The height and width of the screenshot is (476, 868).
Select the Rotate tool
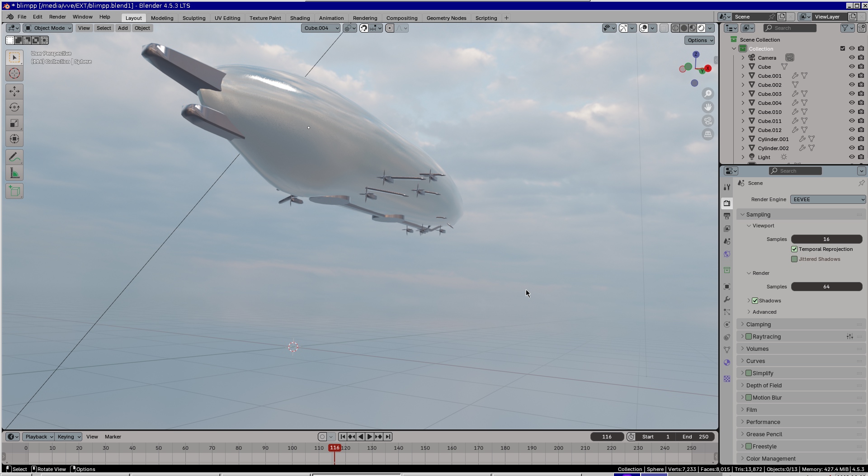pos(14,107)
